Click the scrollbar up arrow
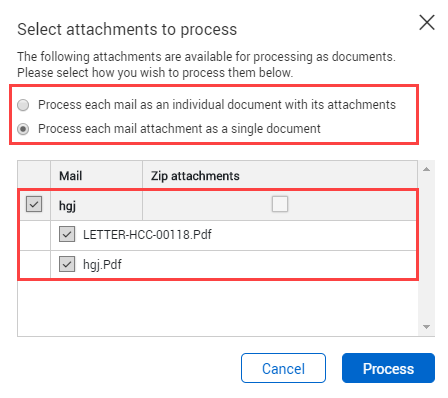 pos(426,169)
